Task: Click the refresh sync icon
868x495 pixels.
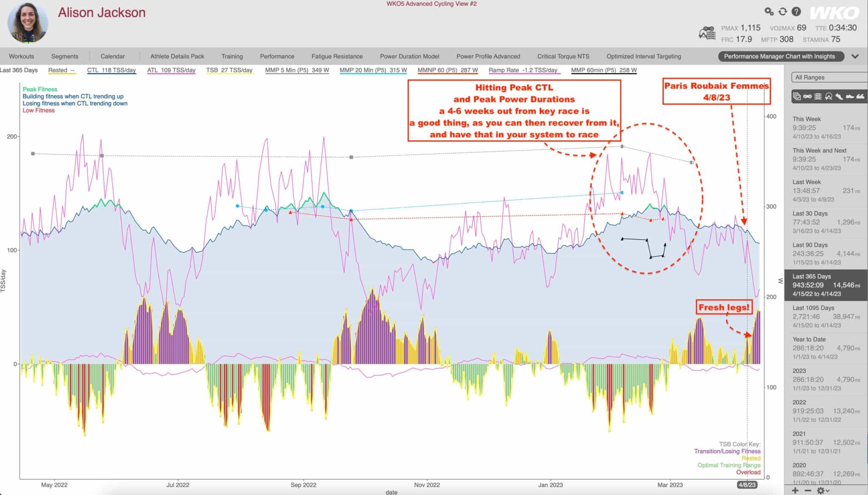Action: click(x=782, y=11)
